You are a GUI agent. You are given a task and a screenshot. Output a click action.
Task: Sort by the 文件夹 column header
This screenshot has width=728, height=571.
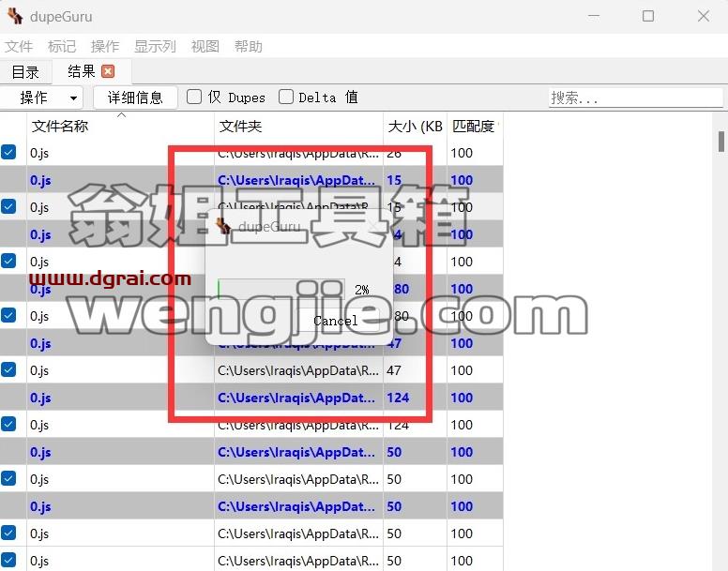(299, 126)
